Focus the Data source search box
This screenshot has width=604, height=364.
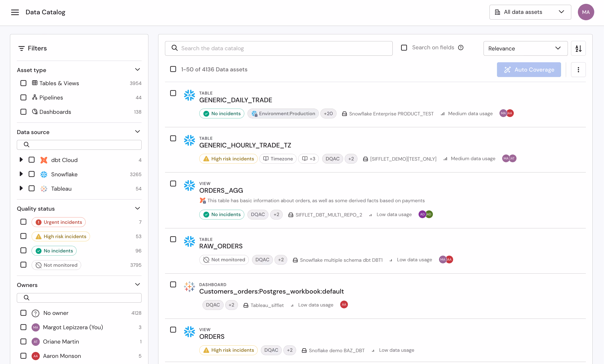[79, 145]
